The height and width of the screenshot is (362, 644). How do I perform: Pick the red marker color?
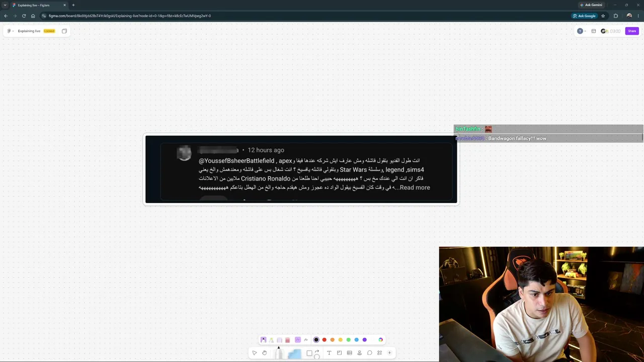[324, 340]
